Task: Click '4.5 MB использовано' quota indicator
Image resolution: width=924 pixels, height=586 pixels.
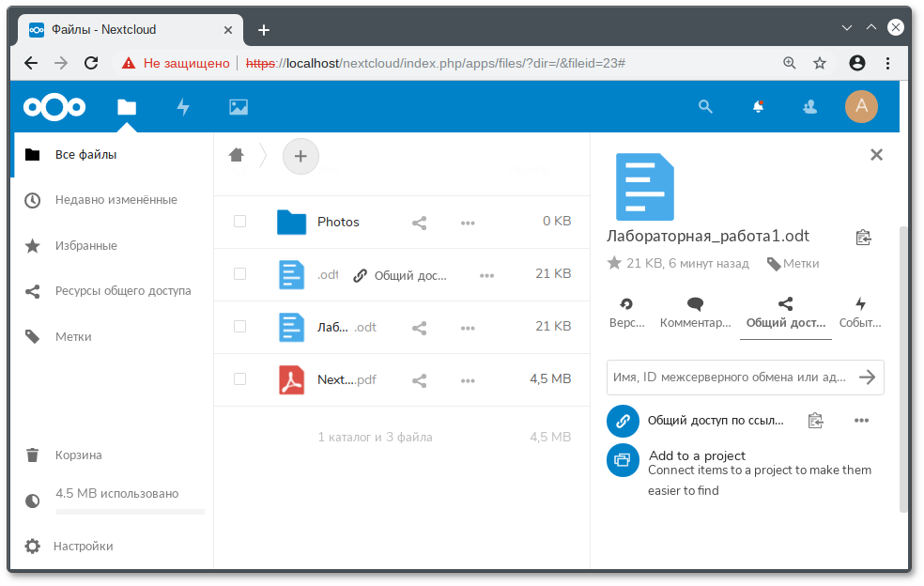Action: pyautogui.click(x=116, y=493)
